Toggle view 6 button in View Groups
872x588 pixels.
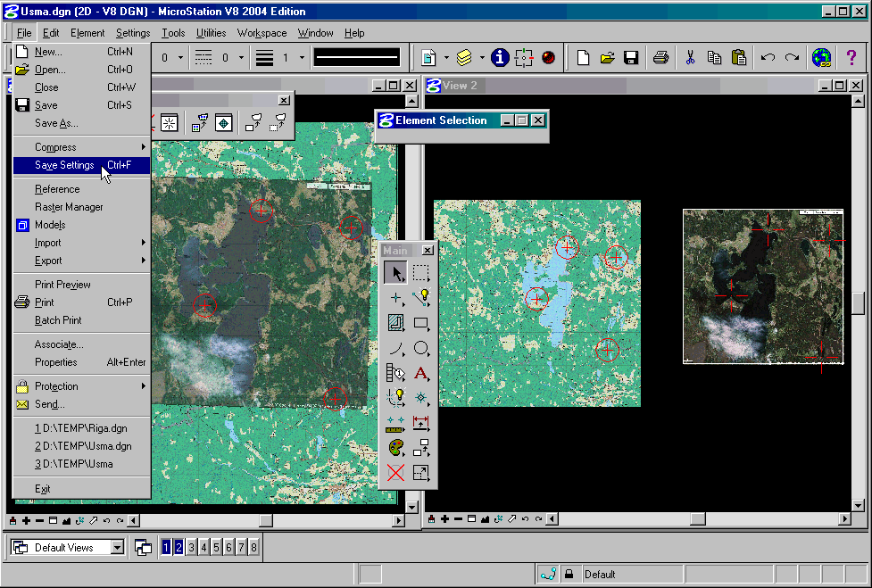[228, 548]
